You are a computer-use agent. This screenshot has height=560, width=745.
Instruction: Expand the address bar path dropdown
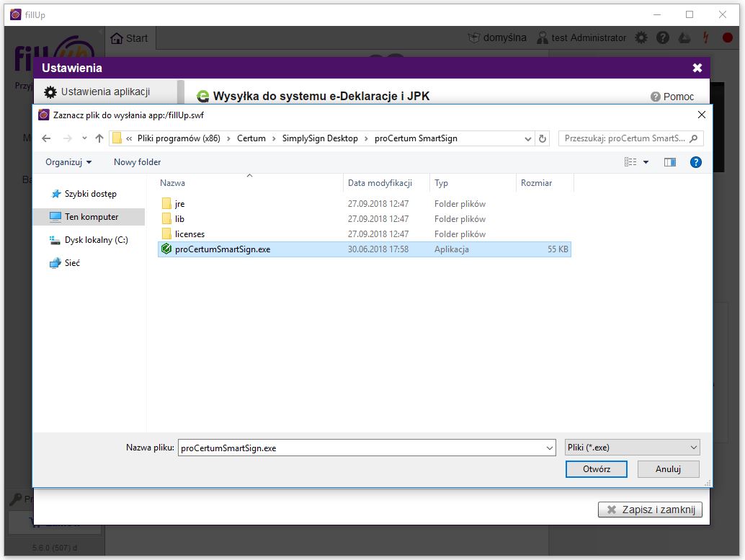(x=528, y=139)
